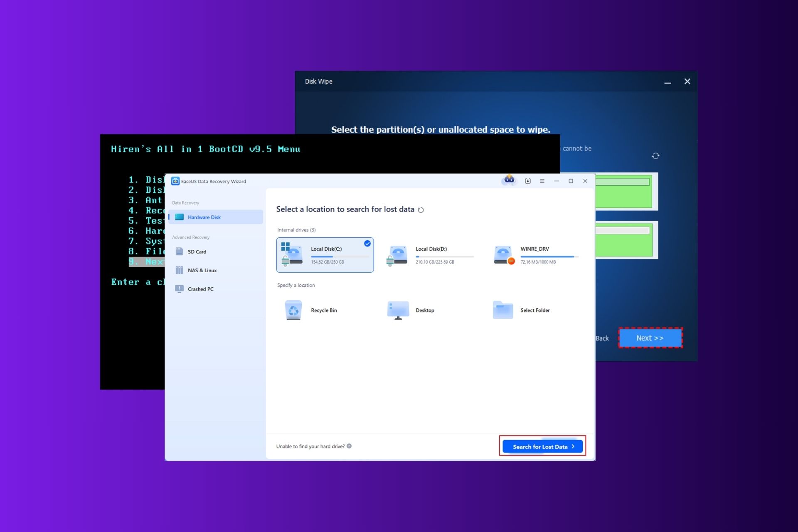Viewport: 798px width, 532px height.
Task: Switch to the Hardware Disk tab
Action: [x=204, y=217]
